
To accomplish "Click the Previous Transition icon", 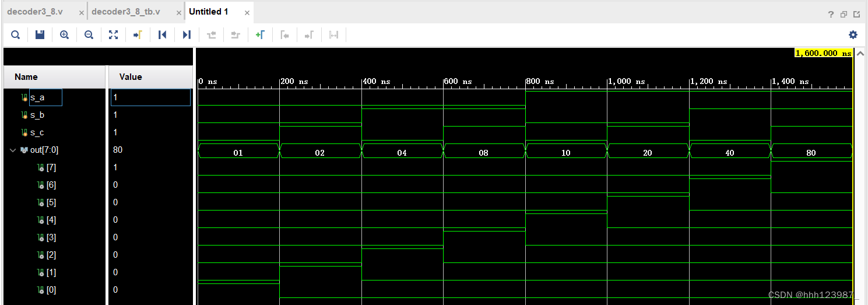I will click(x=212, y=35).
